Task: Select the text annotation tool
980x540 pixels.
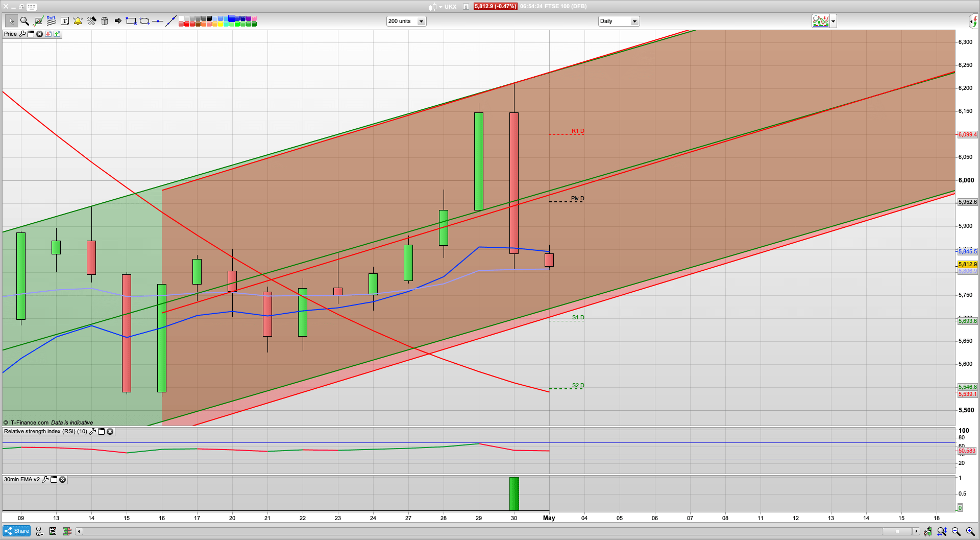Action: click(65, 21)
